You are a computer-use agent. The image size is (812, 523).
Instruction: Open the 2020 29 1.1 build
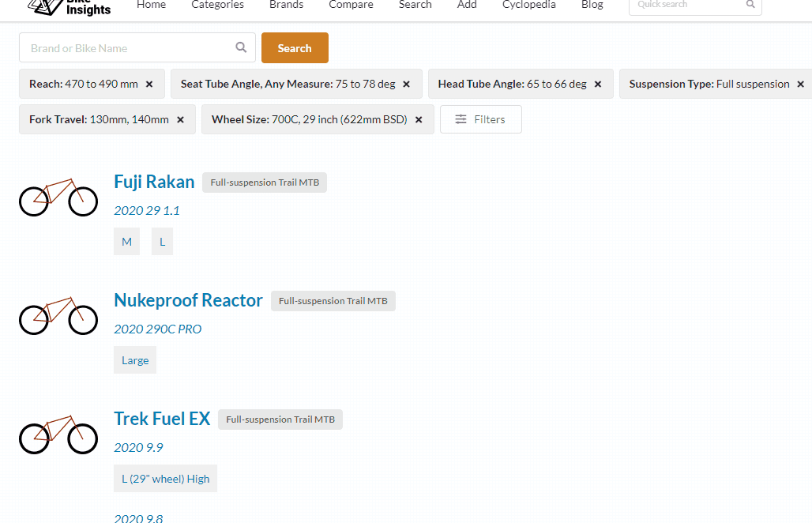pyautogui.click(x=147, y=211)
